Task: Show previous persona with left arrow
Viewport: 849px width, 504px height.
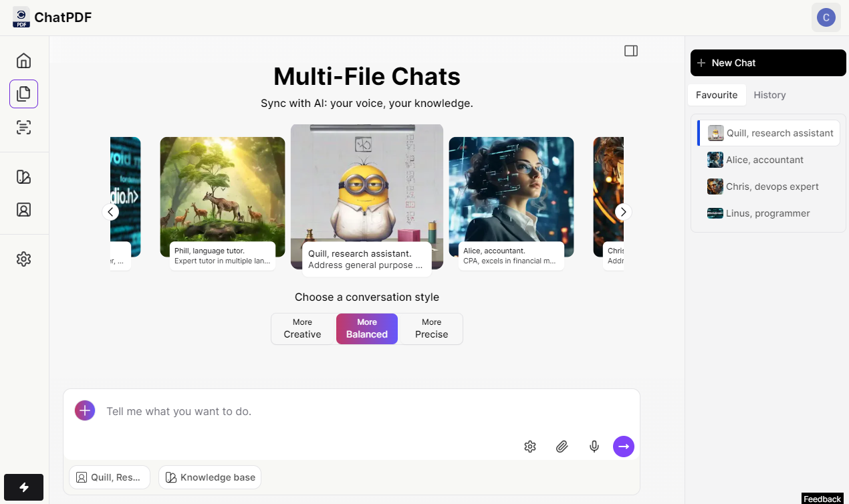Action: pos(110,212)
